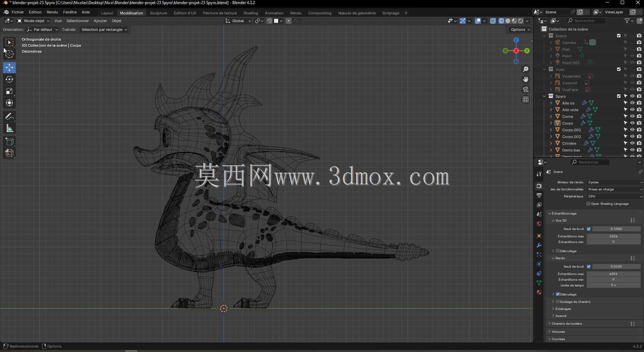Screen dimensions: 644x352
Task: Enable the Open Shading Language checkbox
Action: click(588, 204)
